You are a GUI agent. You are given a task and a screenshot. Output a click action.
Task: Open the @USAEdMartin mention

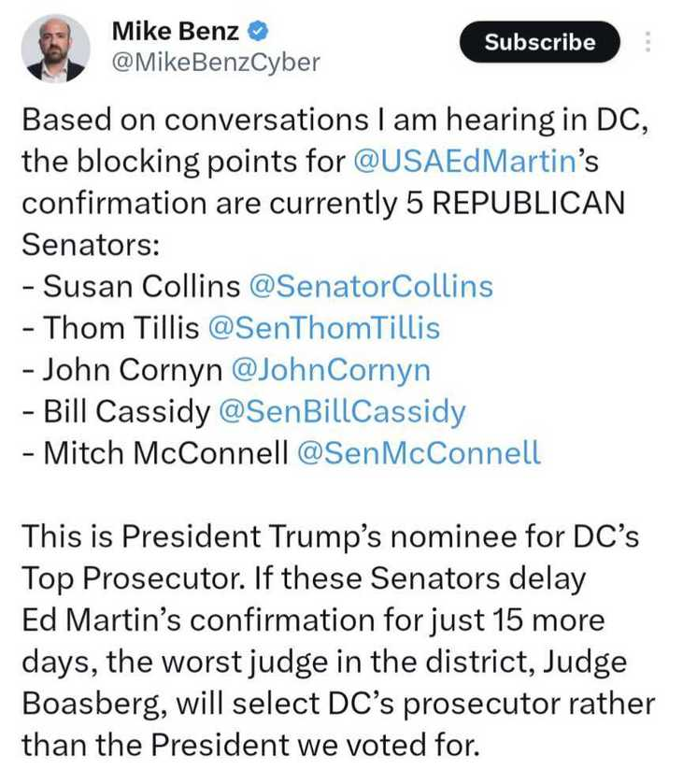pos(465,162)
